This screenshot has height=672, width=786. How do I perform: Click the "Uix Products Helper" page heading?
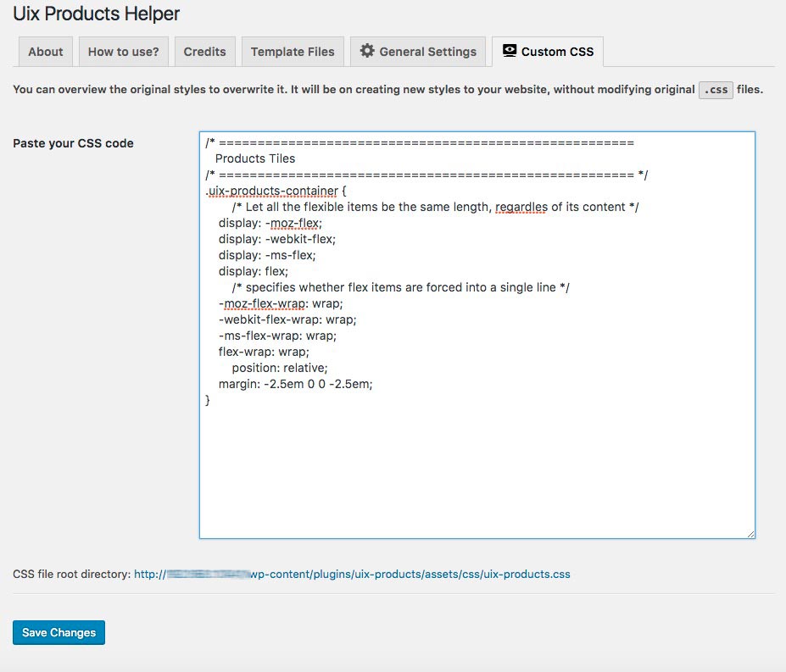[97, 14]
